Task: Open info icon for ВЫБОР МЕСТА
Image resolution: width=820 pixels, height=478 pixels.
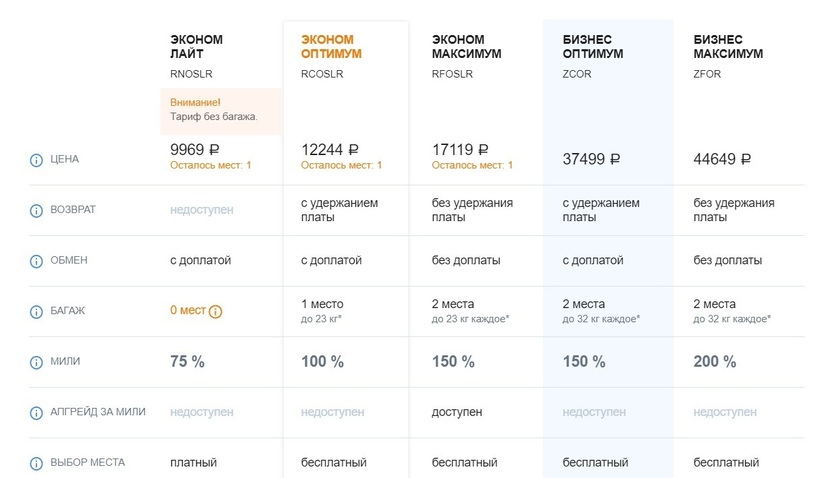Action: (37, 463)
